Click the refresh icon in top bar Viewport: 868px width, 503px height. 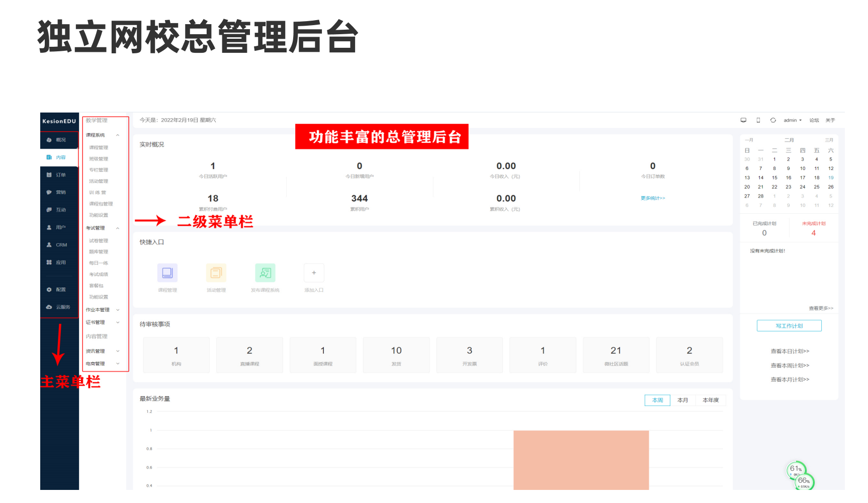tap(773, 120)
